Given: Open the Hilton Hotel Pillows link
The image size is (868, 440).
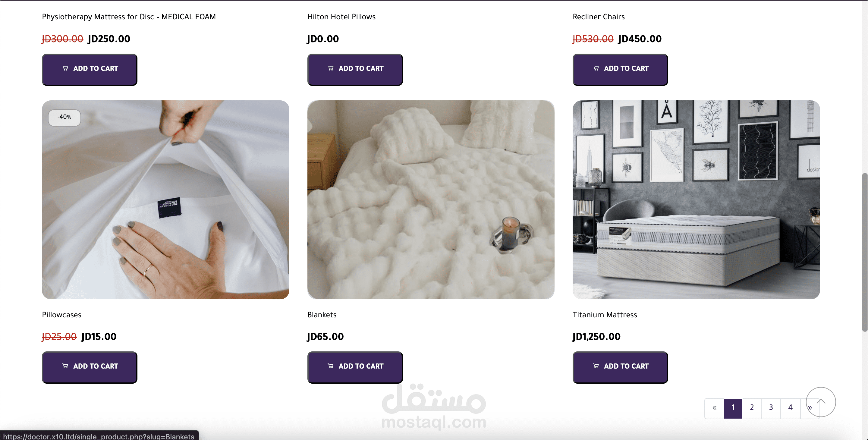Looking at the screenshot, I should tap(341, 17).
